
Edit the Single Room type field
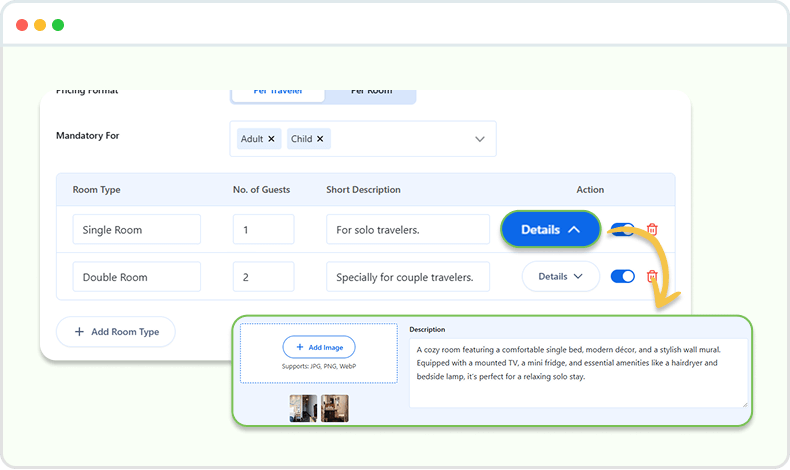pos(137,230)
